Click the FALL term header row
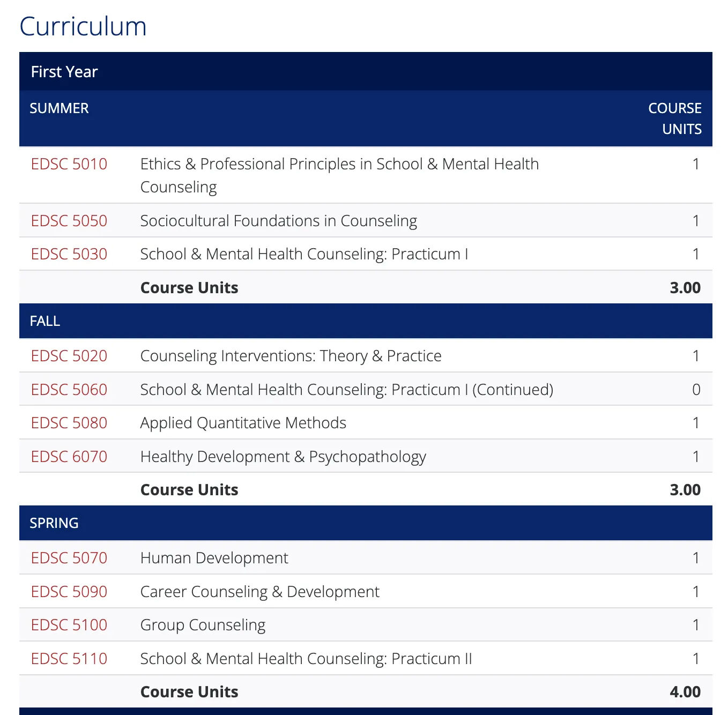Screen dimensions: 728x715 [45, 321]
